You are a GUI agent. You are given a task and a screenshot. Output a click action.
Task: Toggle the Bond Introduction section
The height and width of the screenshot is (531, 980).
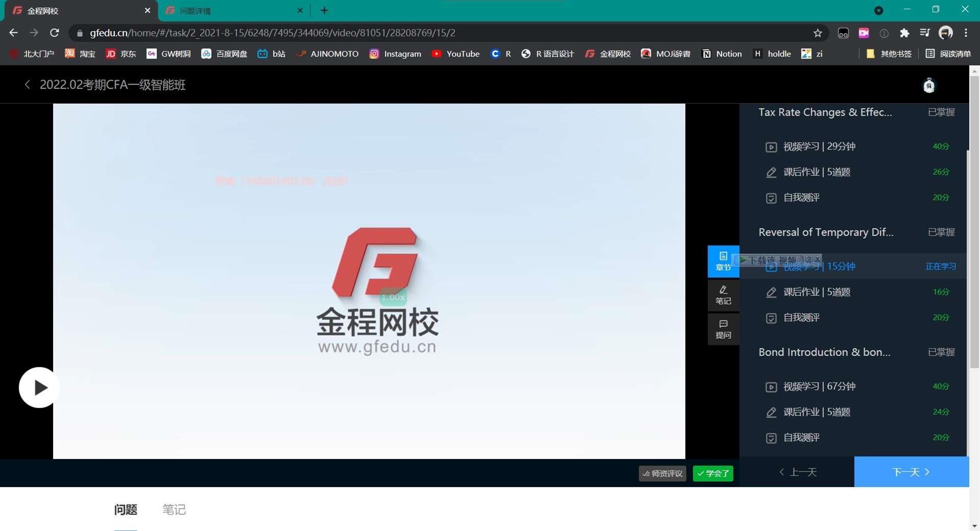click(x=824, y=352)
